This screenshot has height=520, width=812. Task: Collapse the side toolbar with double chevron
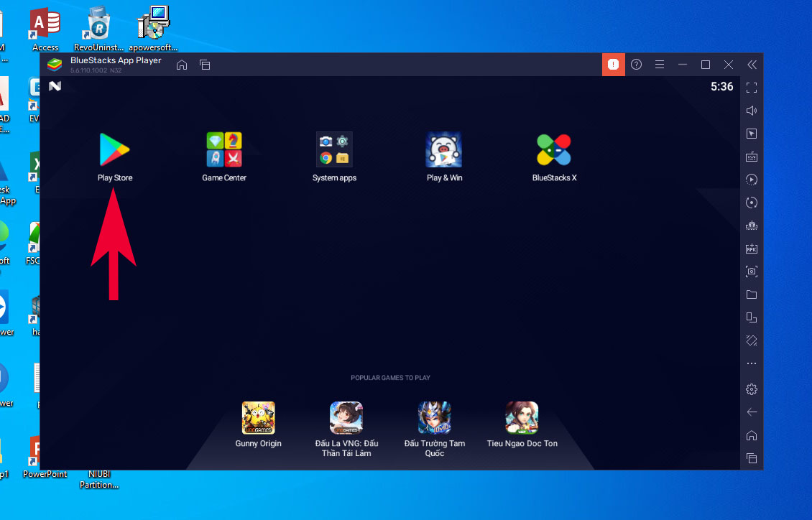tap(752, 65)
